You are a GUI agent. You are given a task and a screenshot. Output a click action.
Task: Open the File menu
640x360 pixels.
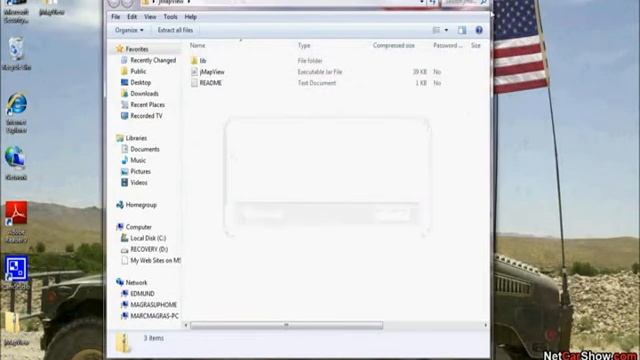pos(116,17)
